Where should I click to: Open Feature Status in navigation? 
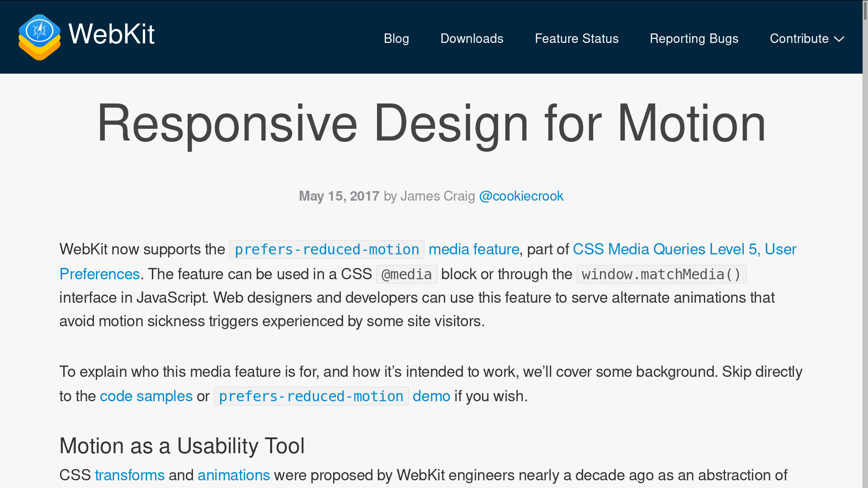click(x=576, y=39)
